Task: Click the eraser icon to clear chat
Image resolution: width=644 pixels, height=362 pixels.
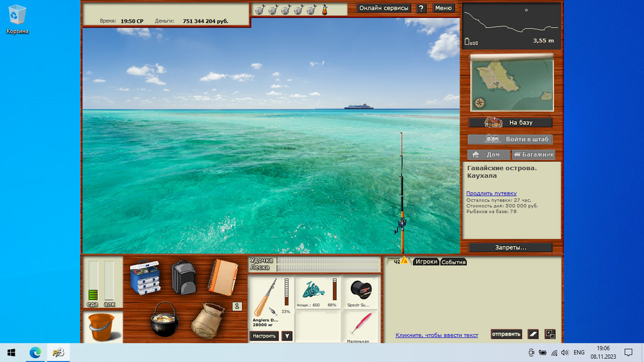Action: [533, 334]
